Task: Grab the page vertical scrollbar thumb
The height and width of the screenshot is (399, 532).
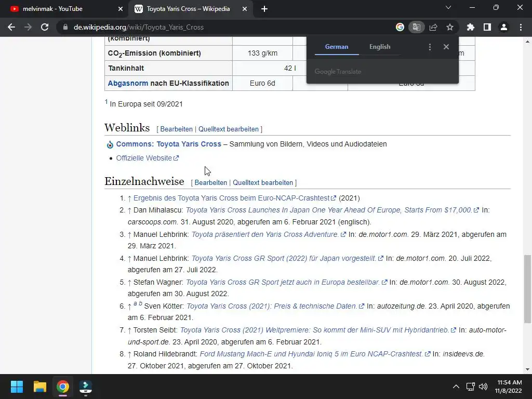Action: click(527, 289)
